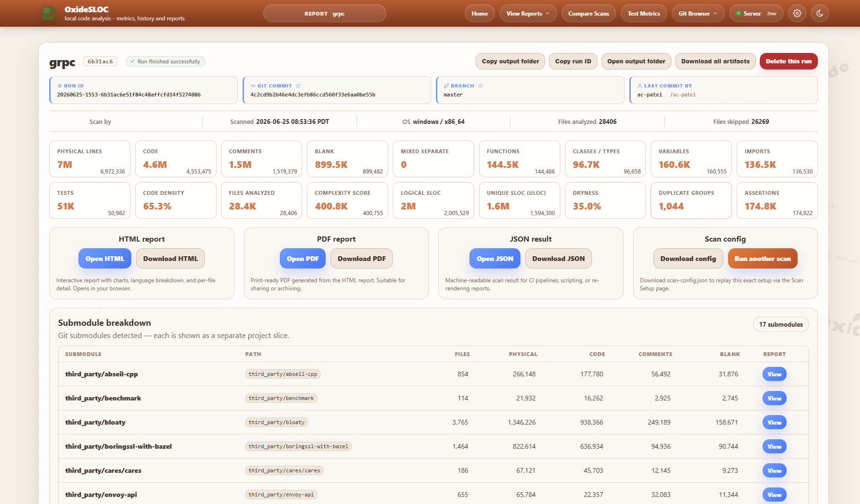The width and height of the screenshot is (860, 504).
Task: Click the SUBMODULE column header
Action: (83, 354)
